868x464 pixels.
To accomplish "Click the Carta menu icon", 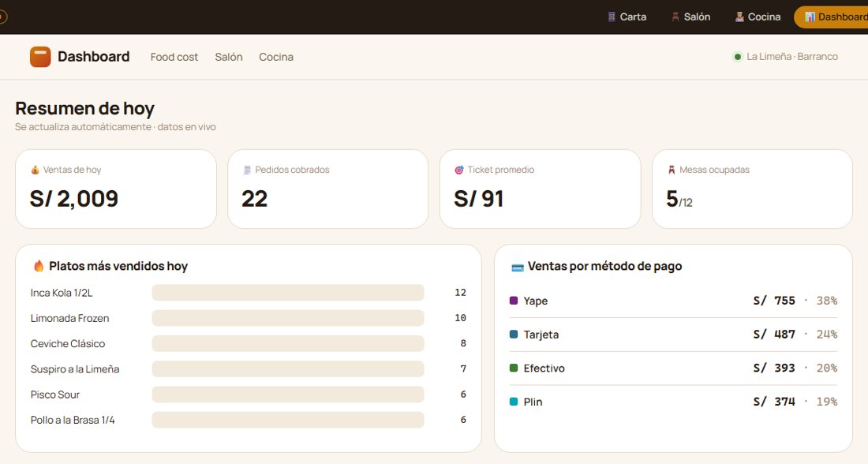I will [612, 17].
